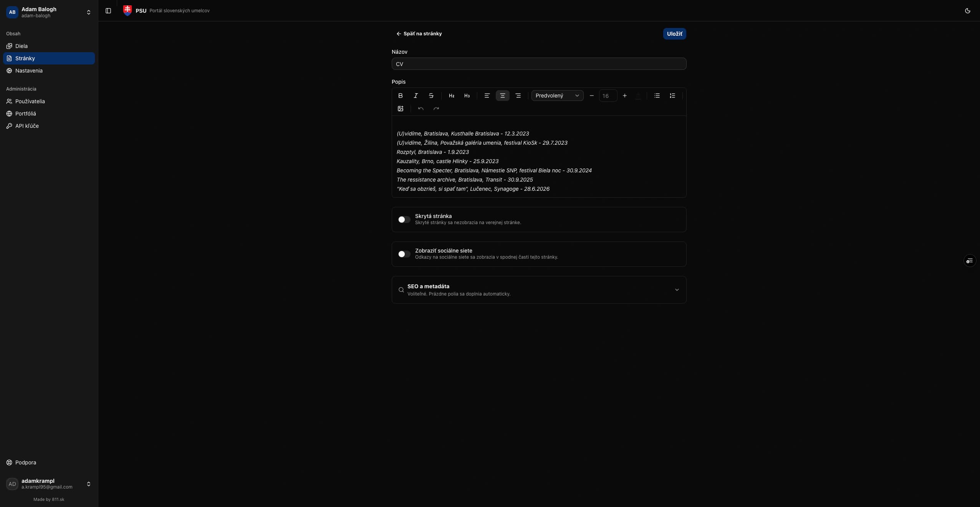The height and width of the screenshot is (507, 980).
Task: Open Portfóliá in the sidebar
Action: click(x=49, y=114)
